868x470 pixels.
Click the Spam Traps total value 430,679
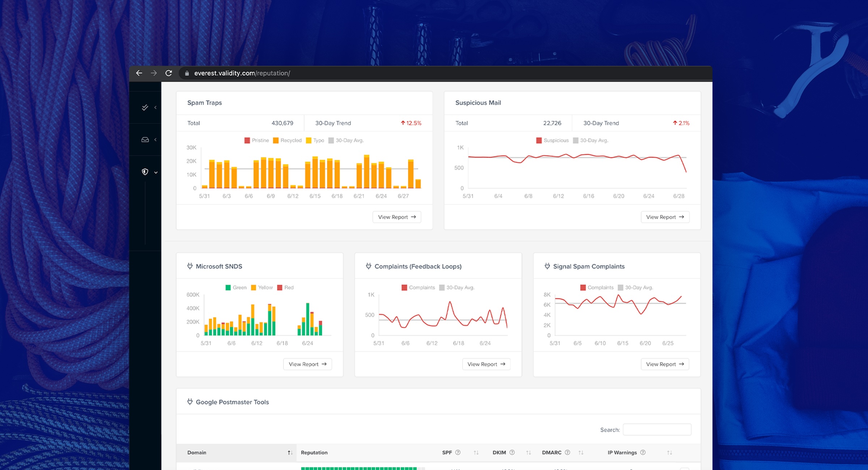(282, 123)
